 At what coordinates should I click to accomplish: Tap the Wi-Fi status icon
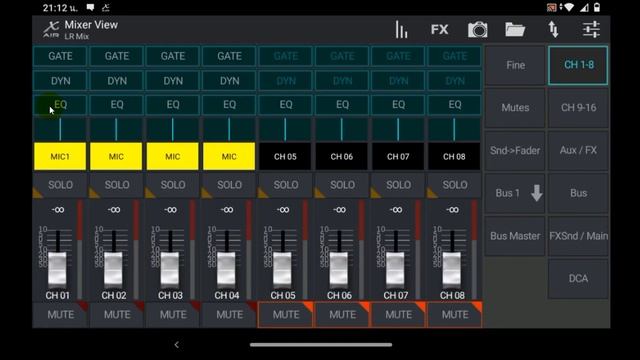pos(569,7)
